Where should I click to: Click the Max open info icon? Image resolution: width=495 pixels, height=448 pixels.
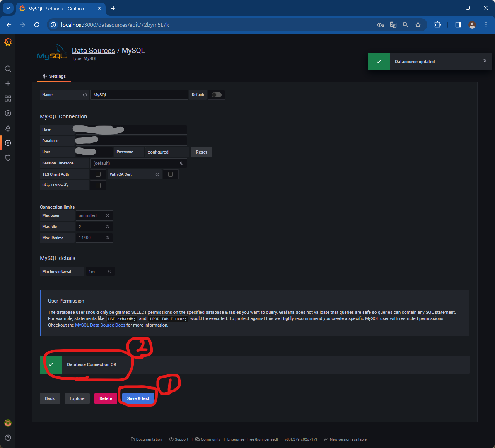point(108,215)
